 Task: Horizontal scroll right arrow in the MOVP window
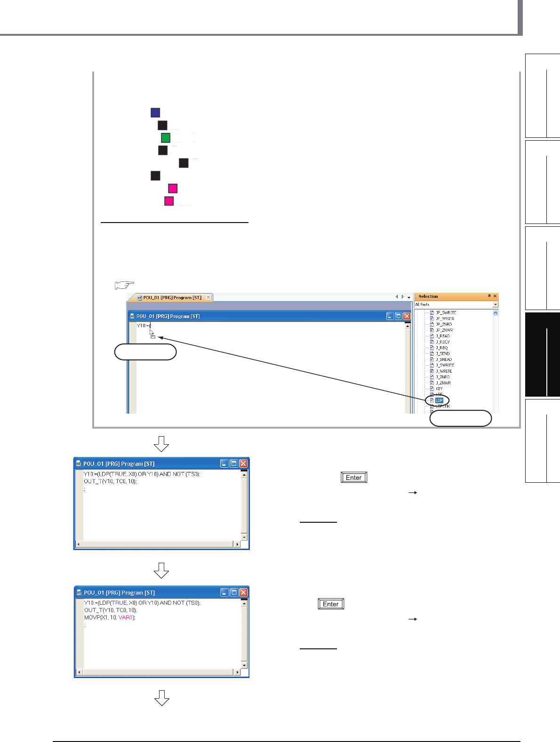click(x=237, y=672)
